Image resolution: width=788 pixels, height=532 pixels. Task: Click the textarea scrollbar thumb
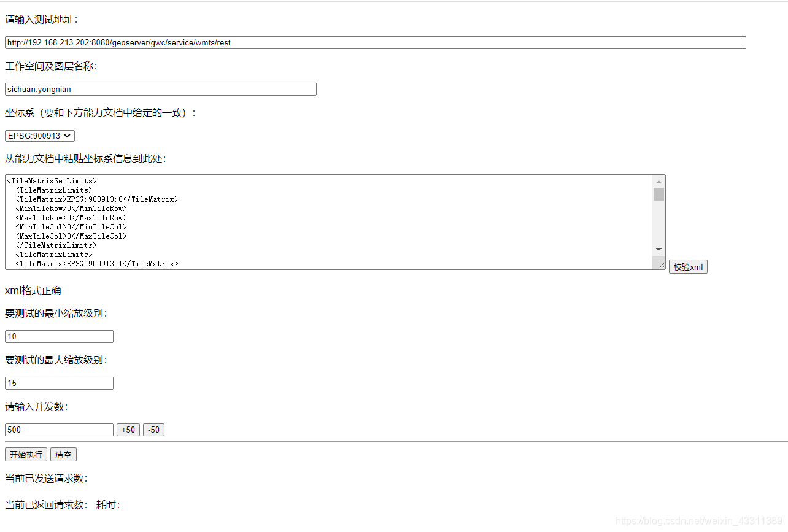pyautogui.click(x=659, y=194)
